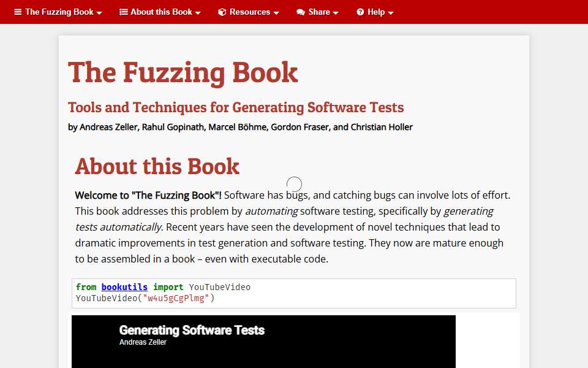Open the Share menu label
The width and height of the screenshot is (588, 368).
click(319, 12)
